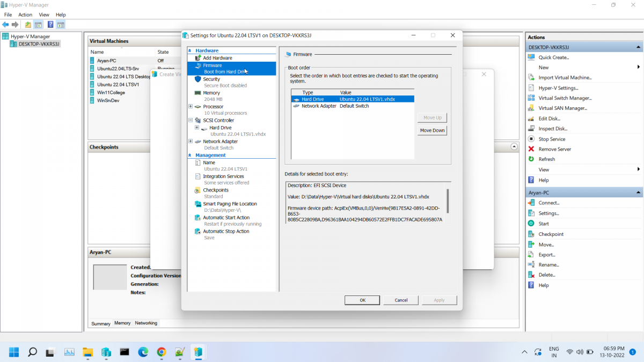
Task: Expand the Hard Drive tree node
Action: (x=197, y=128)
